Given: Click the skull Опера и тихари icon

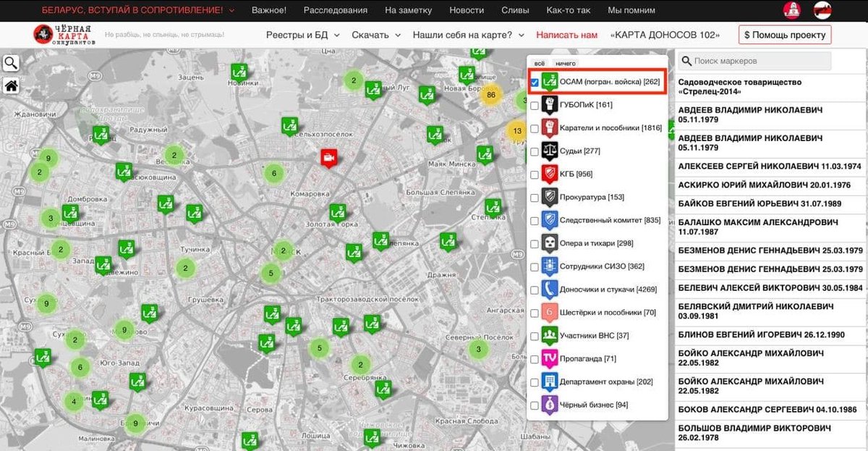Looking at the screenshot, I should (550, 243).
